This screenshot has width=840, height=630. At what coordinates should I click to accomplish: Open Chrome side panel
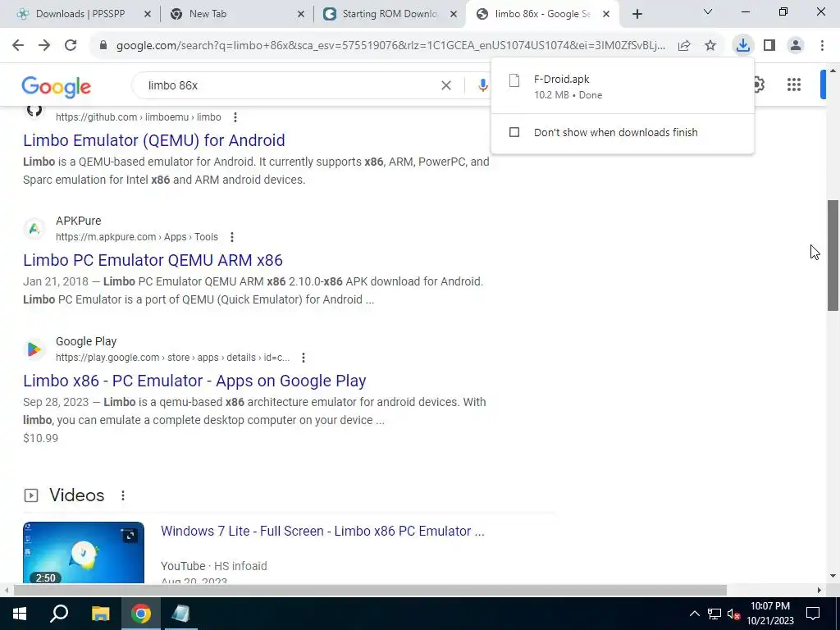[769, 46]
